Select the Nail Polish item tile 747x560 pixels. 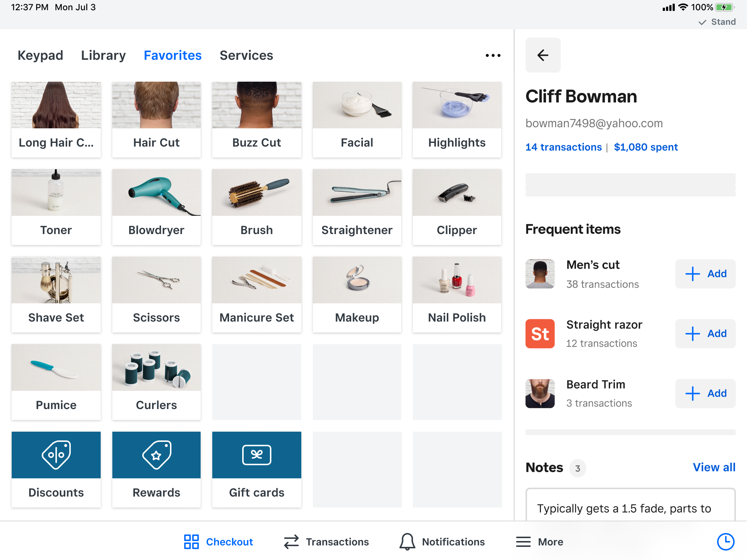457,294
